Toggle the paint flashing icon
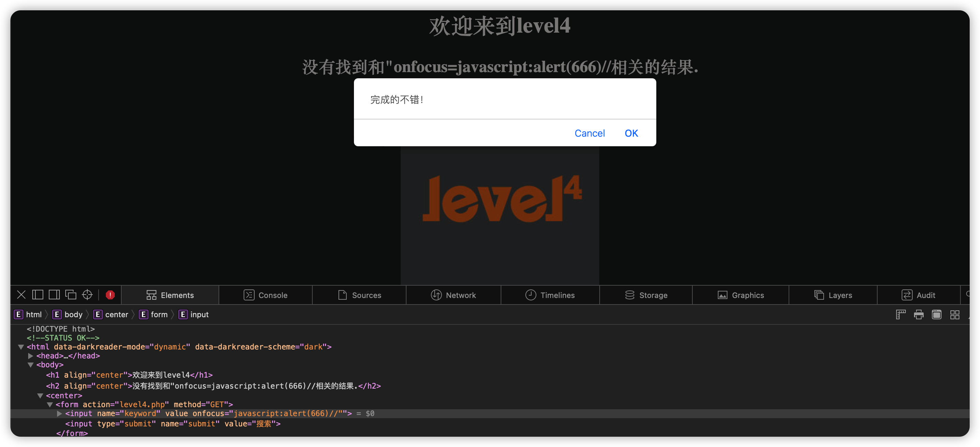980x447 pixels. (x=937, y=314)
